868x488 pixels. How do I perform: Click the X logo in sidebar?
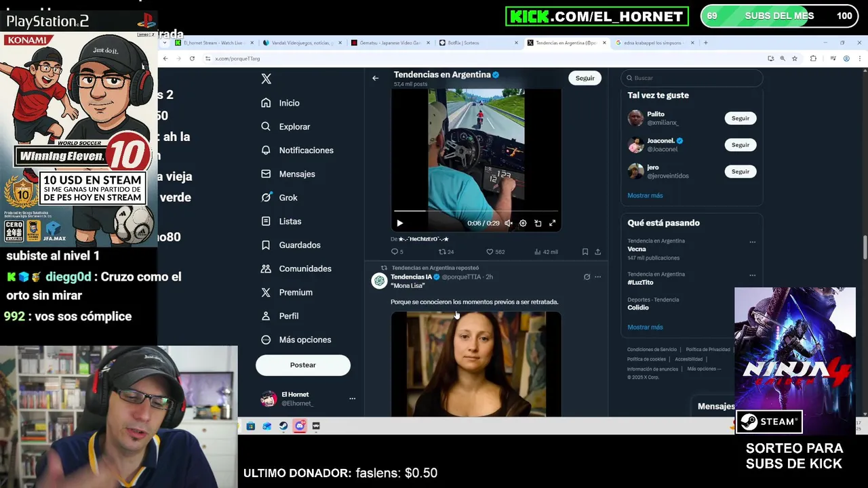point(267,79)
